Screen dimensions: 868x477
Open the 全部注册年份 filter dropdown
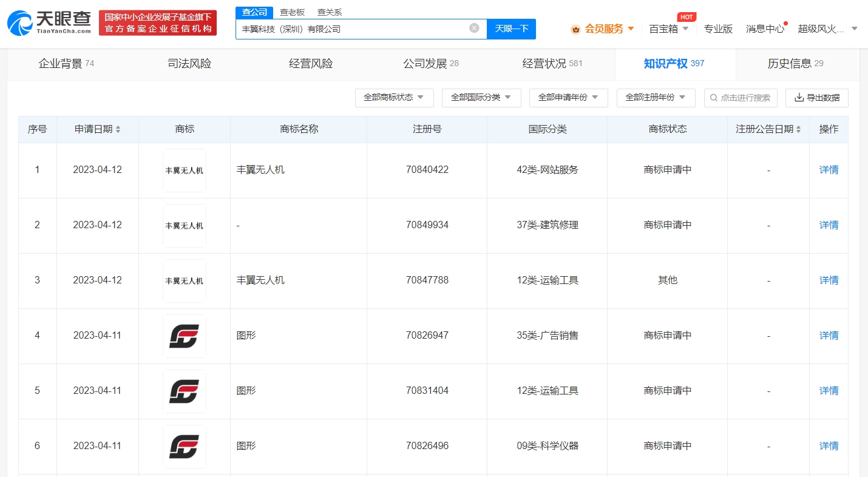(656, 98)
